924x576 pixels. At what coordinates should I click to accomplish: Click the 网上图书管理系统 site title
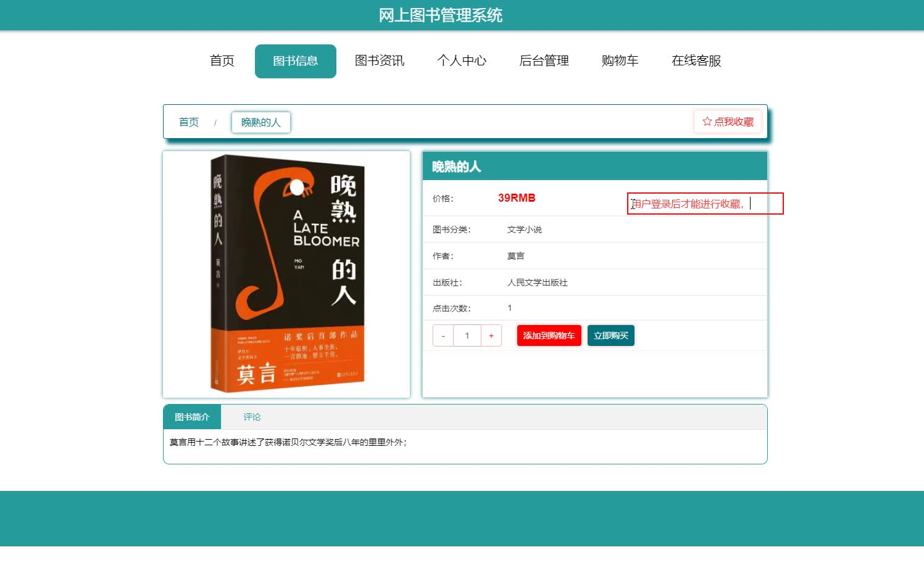441,15
